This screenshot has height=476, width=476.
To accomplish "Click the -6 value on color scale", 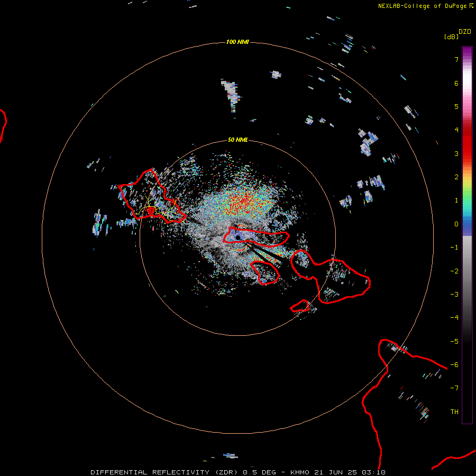I will 454,365.
